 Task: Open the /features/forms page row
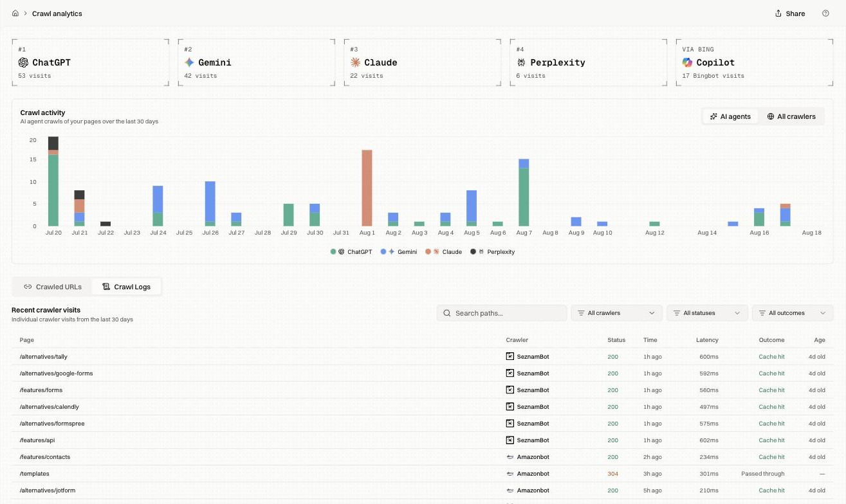(422, 390)
